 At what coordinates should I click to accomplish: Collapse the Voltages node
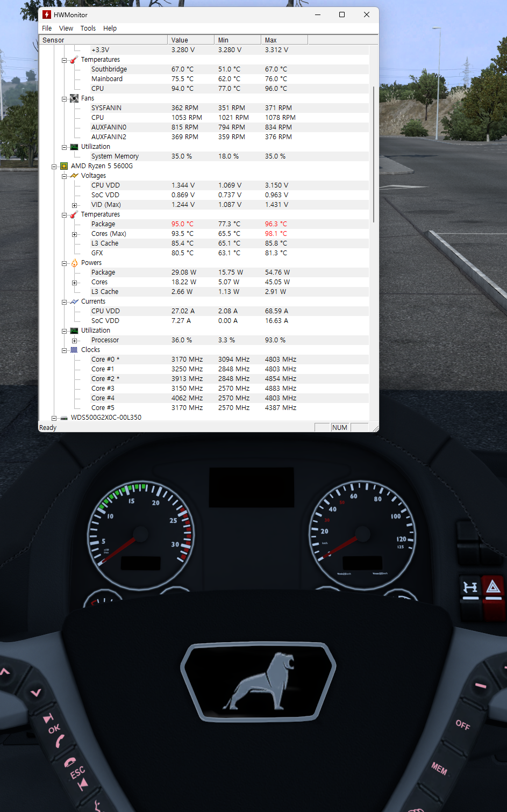tap(64, 176)
